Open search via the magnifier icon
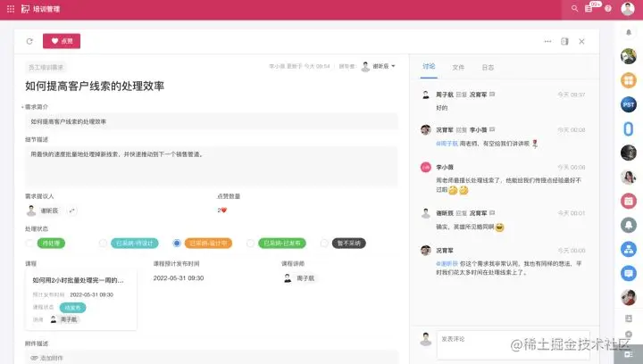Image resolution: width=643 pixels, height=364 pixels. click(574, 8)
